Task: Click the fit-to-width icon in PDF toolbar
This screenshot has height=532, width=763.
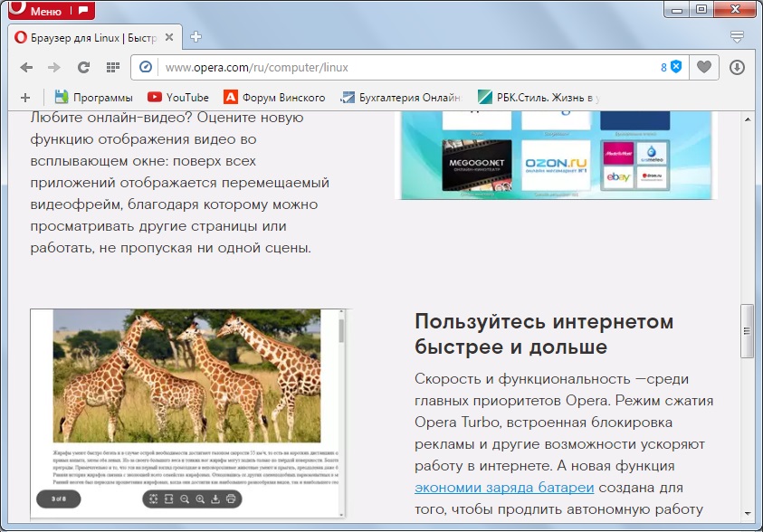Action: [169, 499]
